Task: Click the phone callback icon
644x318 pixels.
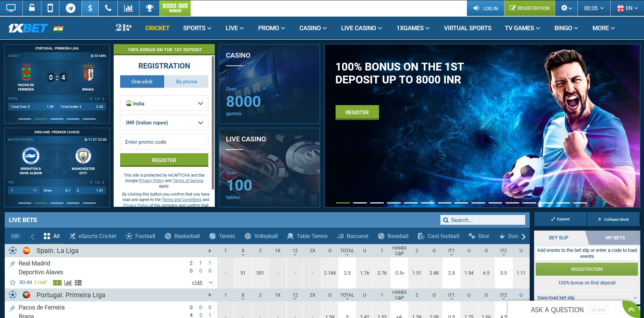Action: [x=108, y=8]
